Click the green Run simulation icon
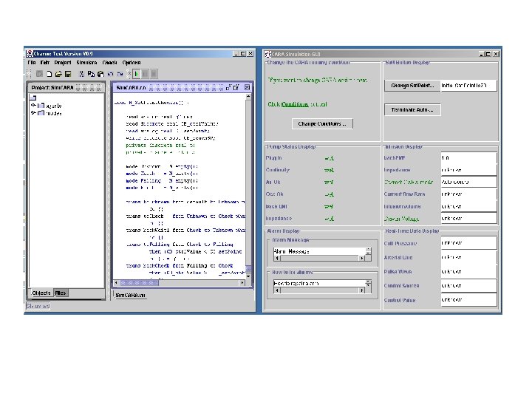 [x=137, y=74]
